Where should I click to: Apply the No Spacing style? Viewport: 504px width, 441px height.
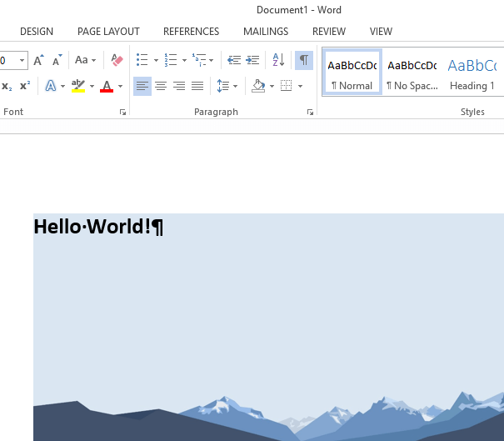pyautogui.click(x=412, y=73)
